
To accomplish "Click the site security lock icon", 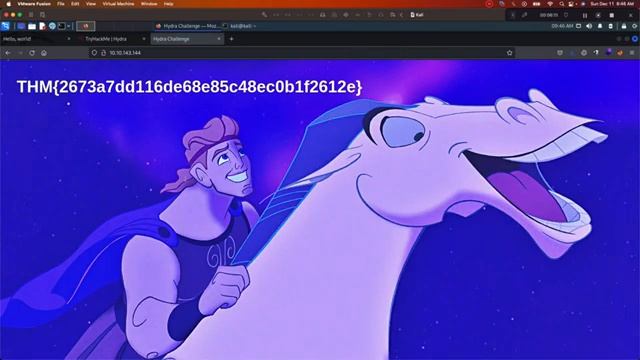I will (x=103, y=53).
